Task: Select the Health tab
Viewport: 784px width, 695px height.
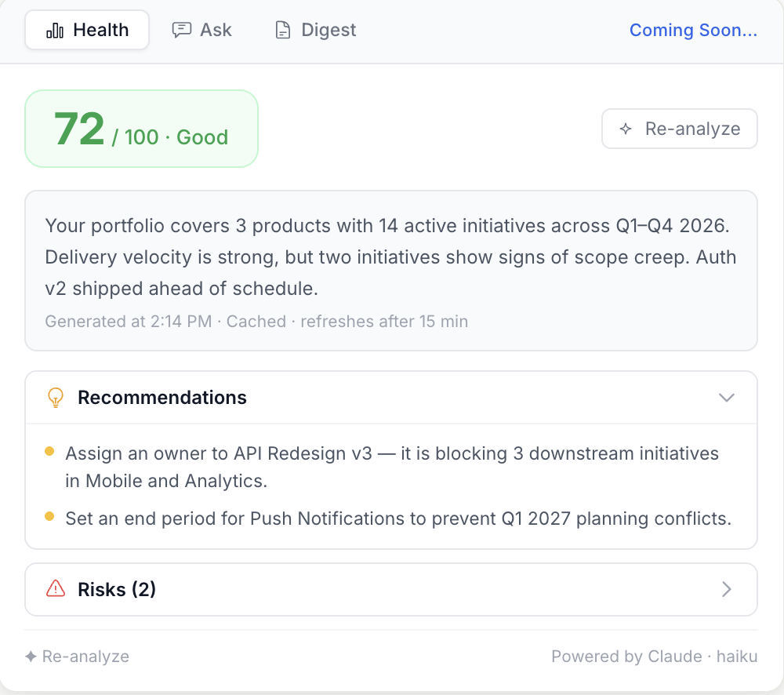Action: [x=86, y=29]
